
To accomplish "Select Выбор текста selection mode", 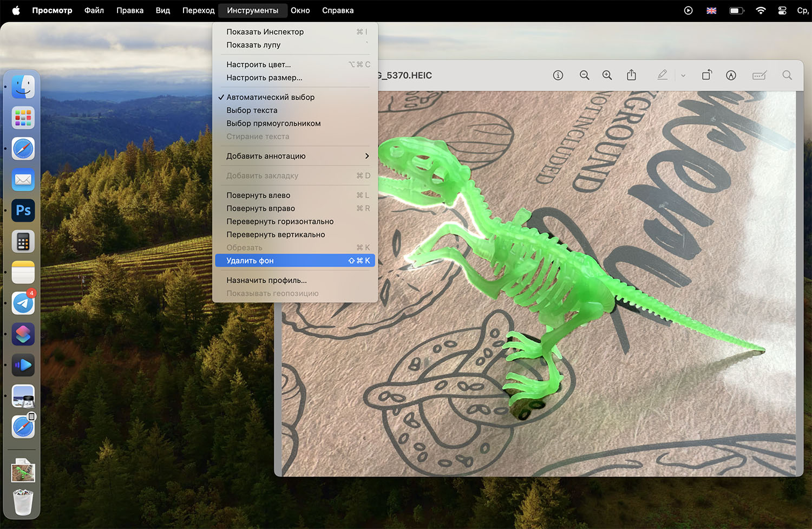I will tap(252, 110).
